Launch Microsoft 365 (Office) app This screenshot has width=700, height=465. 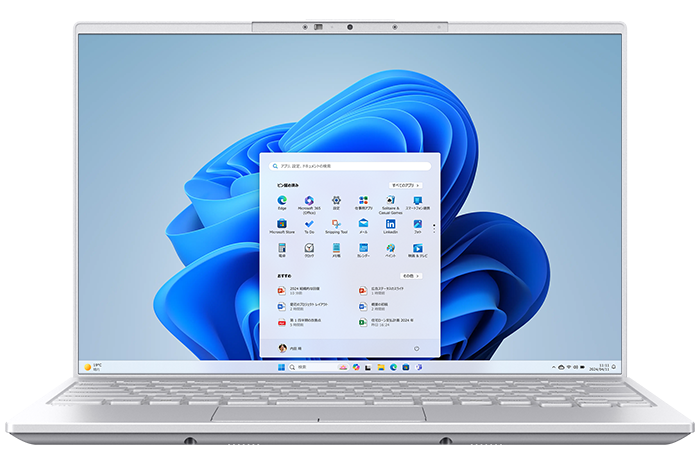click(309, 202)
